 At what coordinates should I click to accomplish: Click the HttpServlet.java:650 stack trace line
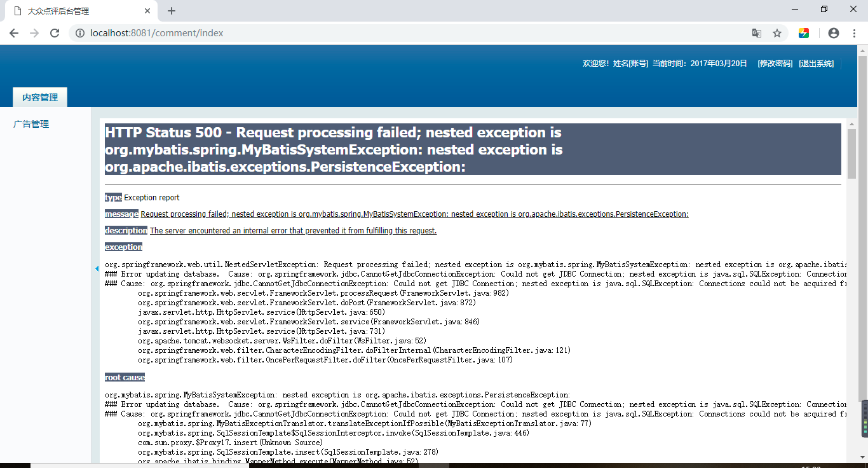(262, 312)
